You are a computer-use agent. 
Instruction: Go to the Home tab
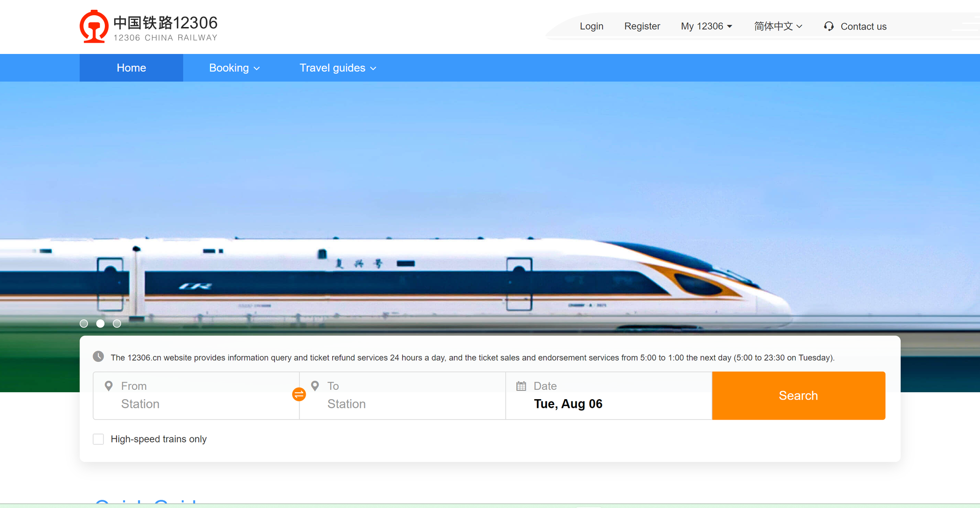(131, 68)
